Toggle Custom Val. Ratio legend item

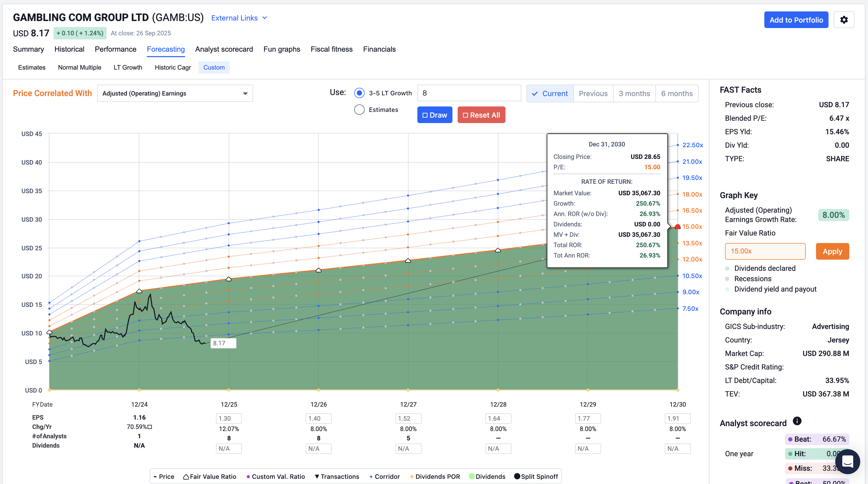pos(276,476)
